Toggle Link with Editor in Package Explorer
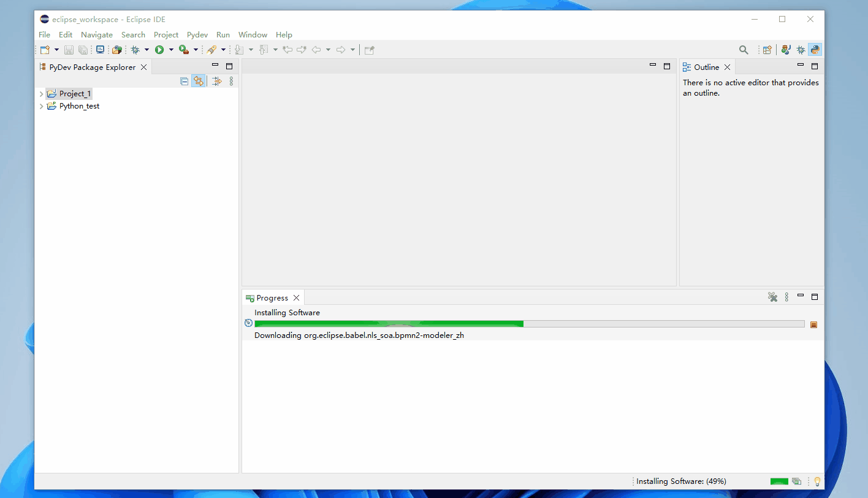Screen dimensions: 868x498 tap(198, 81)
